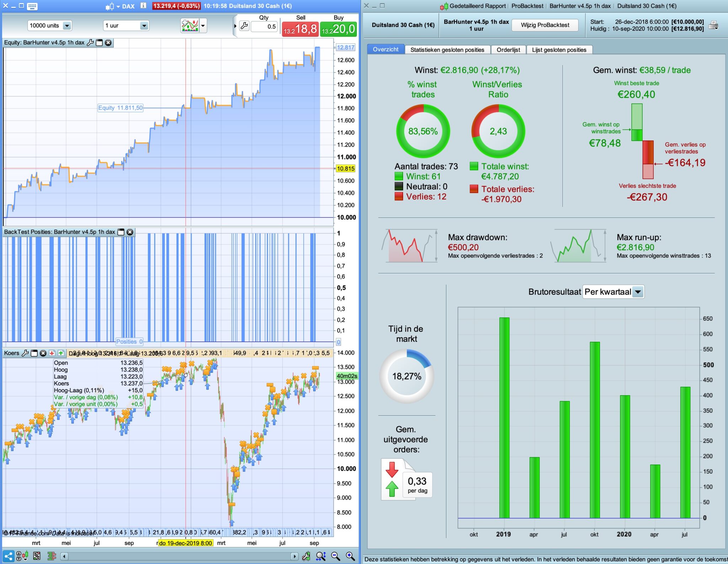
Task: Open the Equity panel wrench settings
Action: pyautogui.click(x=90, y=43)
